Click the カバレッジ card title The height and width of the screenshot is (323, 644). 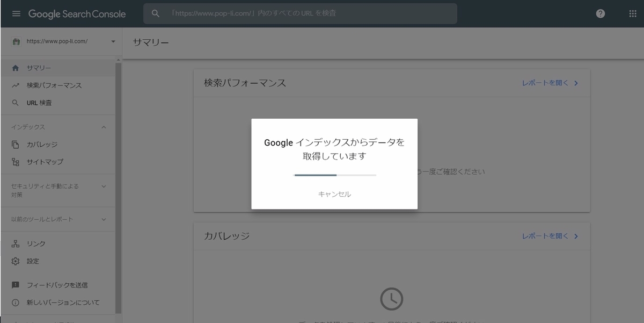(226, 236)
